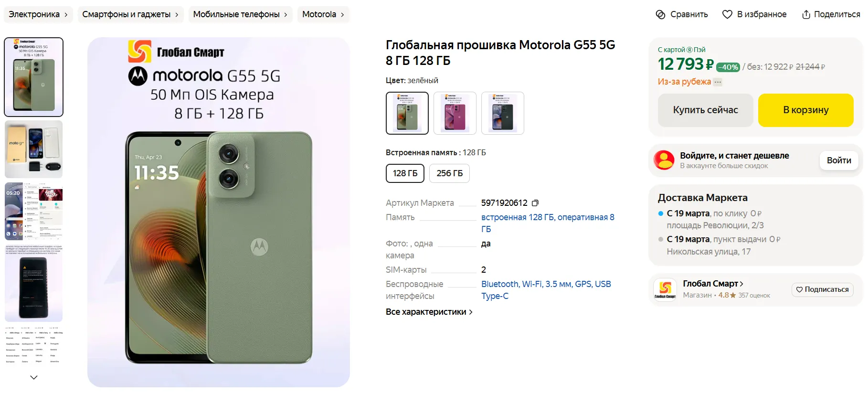Open the Глобал Смарт shop page link
Screen dimensions: 868x394
[712, 284]
